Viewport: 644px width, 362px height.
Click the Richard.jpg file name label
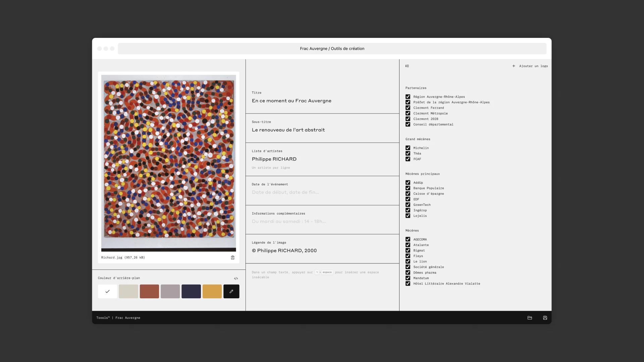pos(123,257)
